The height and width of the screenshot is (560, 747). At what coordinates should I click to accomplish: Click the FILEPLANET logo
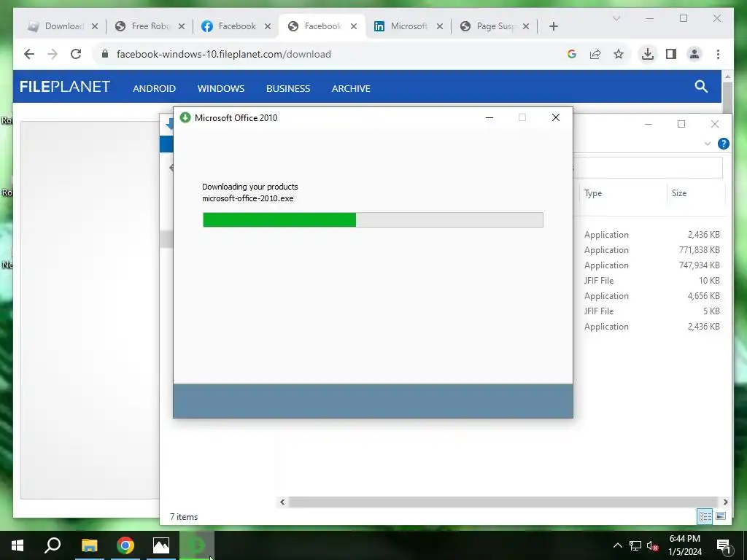(x=65, y=87)
